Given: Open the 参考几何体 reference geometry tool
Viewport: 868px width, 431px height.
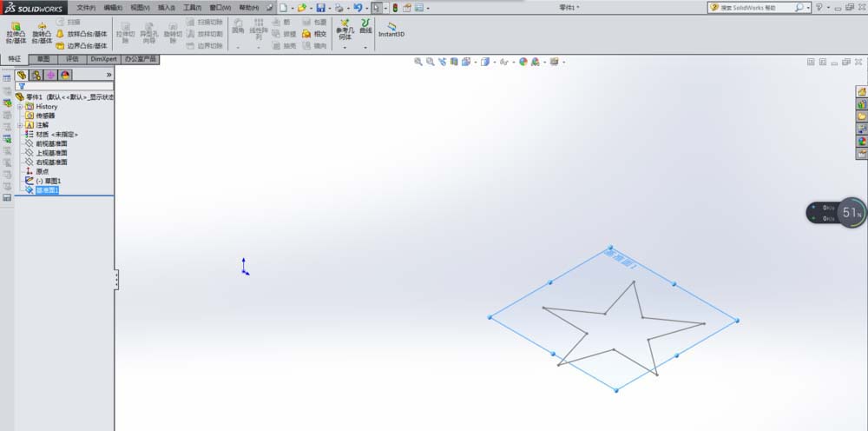Looking at the screenshot, I should click(345, 30).
